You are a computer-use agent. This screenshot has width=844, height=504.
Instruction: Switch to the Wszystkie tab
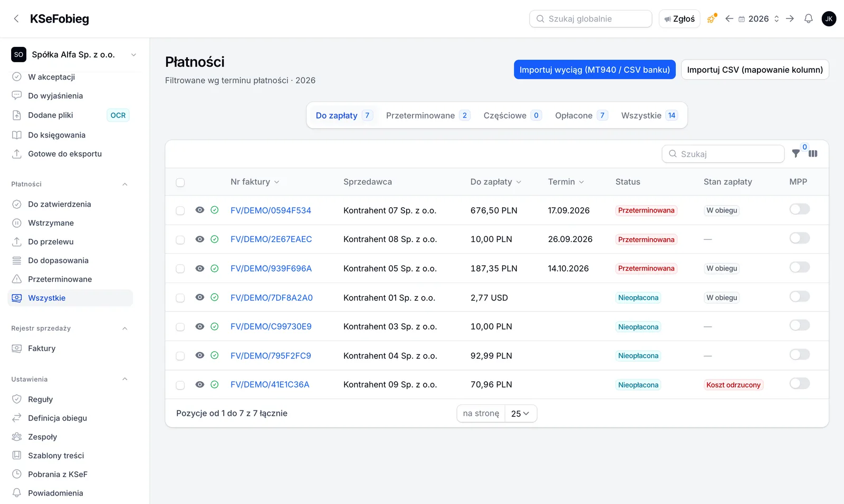649,115
